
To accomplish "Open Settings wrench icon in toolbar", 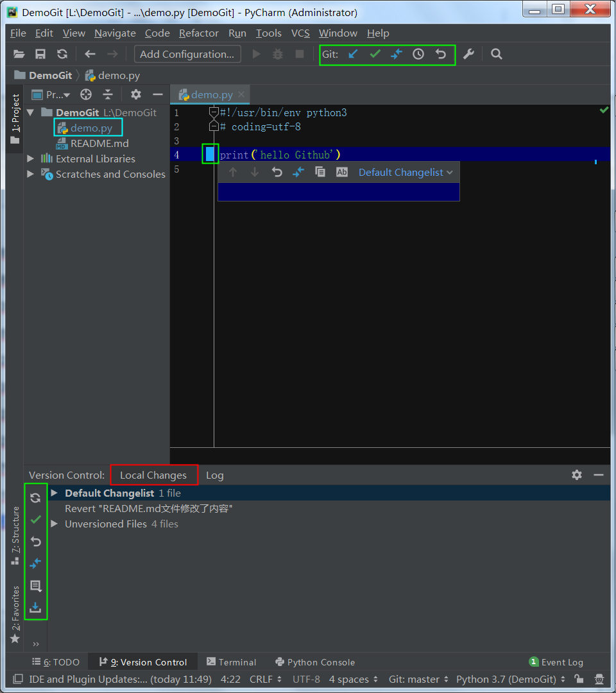I will (x=468, y=55).
